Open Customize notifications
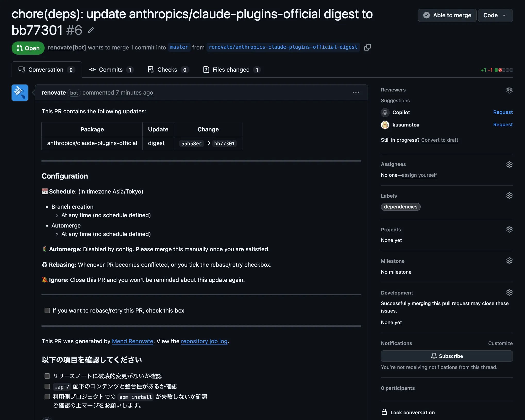The image size is (525, 420). coord(500,343)
